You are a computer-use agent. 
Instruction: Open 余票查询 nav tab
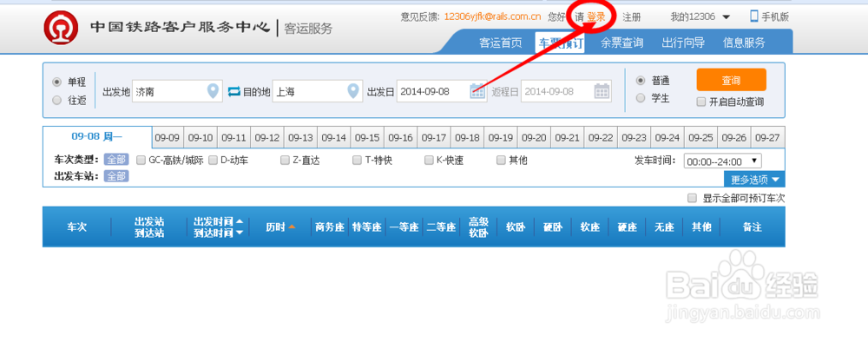click(x=621, y=43)
